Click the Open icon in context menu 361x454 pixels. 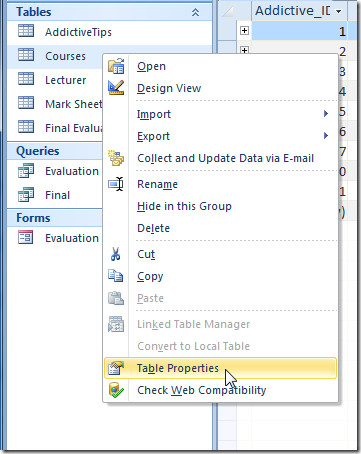click(x=116, y=66)
